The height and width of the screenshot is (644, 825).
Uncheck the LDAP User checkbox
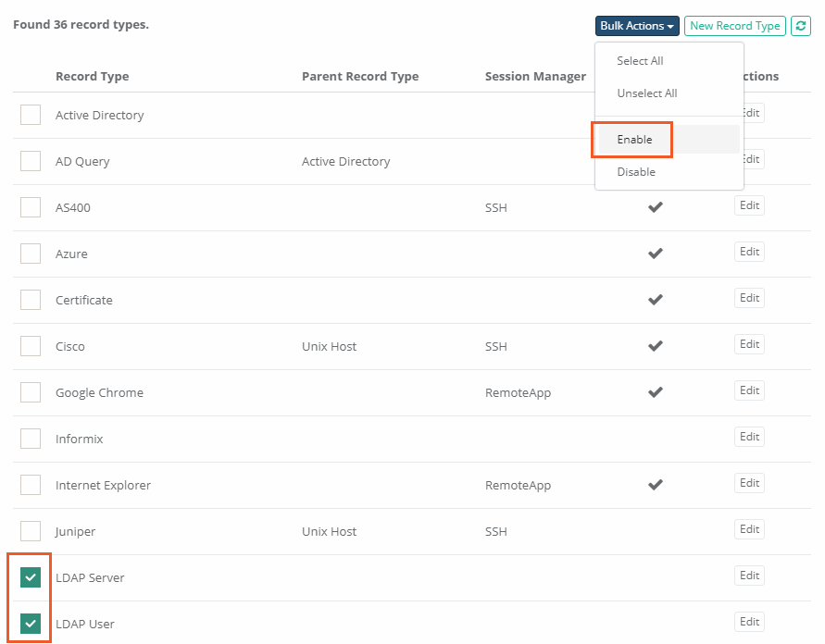(31, 624)
